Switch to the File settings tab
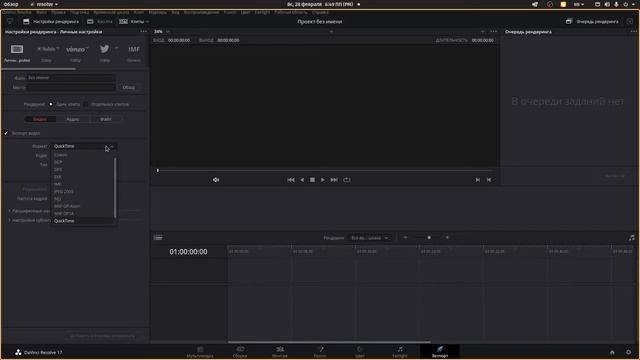The width and height of the screenshot is (640, 360). coord(106,119)
